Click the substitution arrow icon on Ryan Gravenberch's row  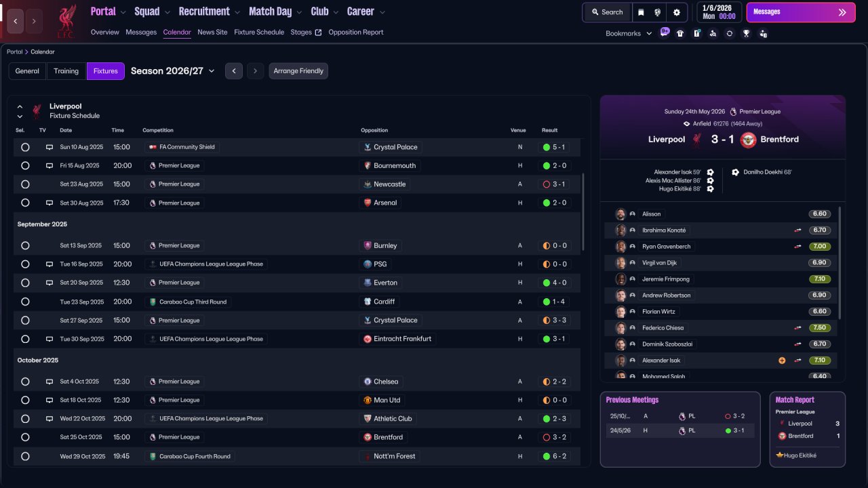[x=798, y=247]
